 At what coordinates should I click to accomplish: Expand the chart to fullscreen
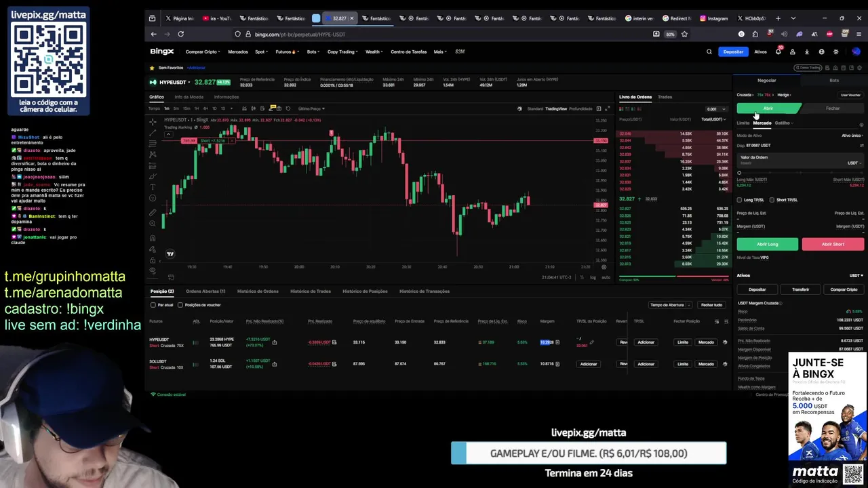pos(608,108)
